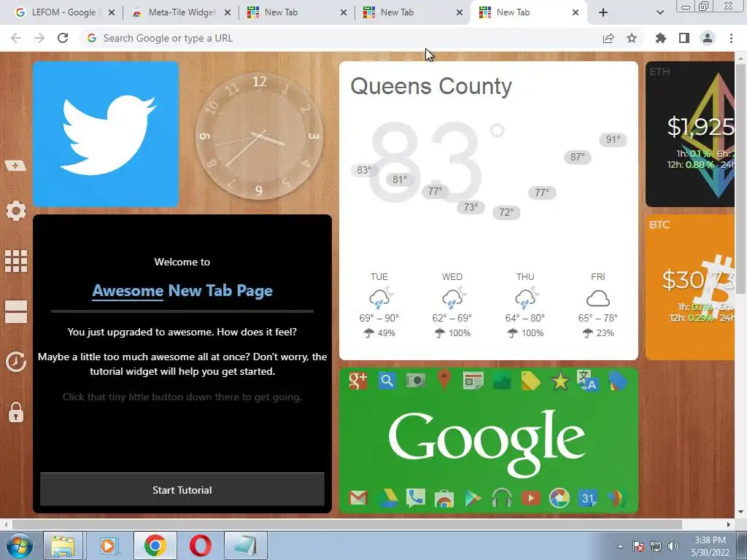The height and width of the screenshot is (560, 747).
Task: Open the phone Voice icon in Google tile
Action: [415, 498]
